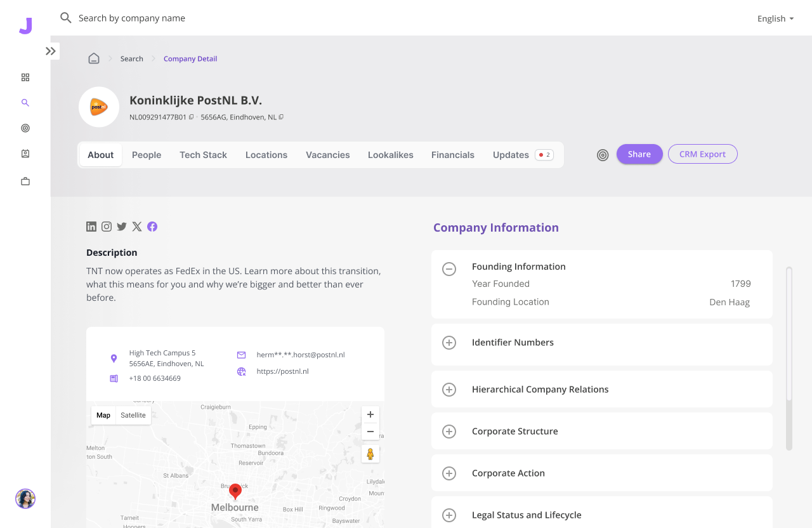Screen dimensions: 812x528
Task: Switch to the People tab
Action: [x=147, y=155]
